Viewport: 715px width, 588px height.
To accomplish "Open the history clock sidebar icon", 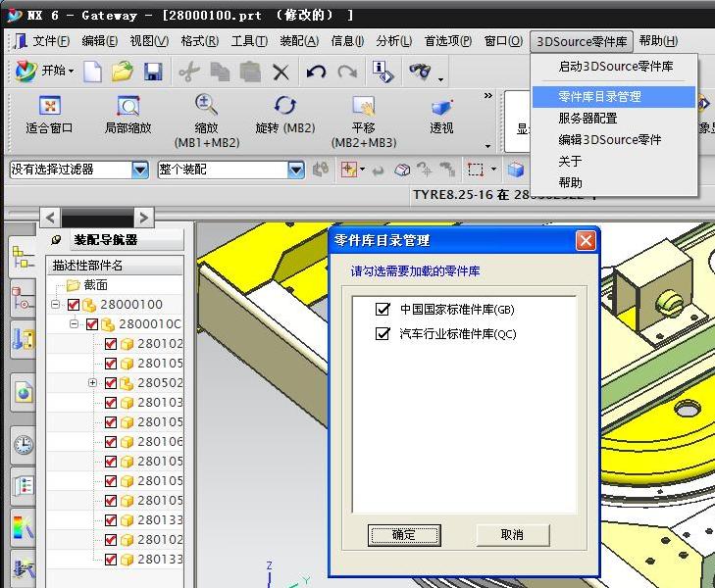I will point(23,445).
